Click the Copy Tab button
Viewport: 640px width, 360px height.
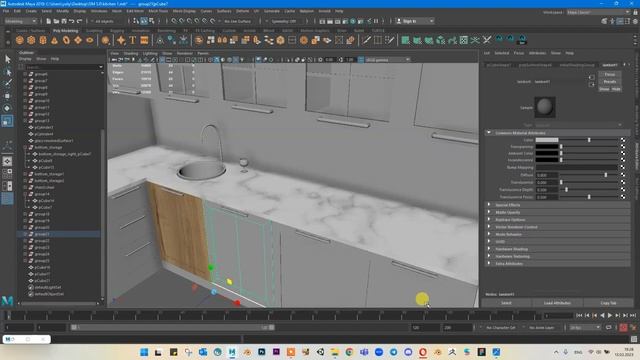pos(608,303)
